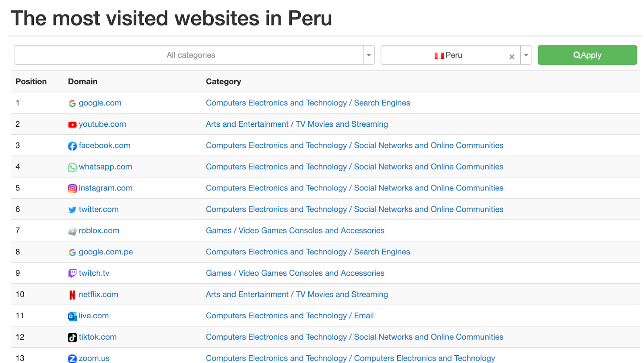This screenshot has width=644, height=363.
Task: Click the TikTok favicon icon
Action: click(x=72, y=338)
